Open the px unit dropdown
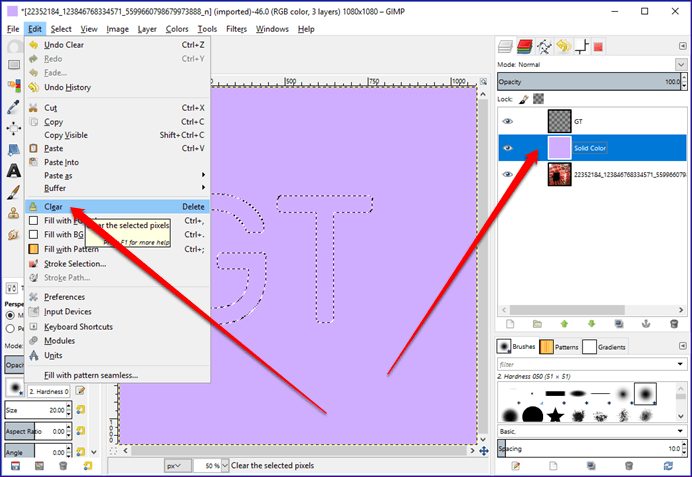 tap(177, 466)
